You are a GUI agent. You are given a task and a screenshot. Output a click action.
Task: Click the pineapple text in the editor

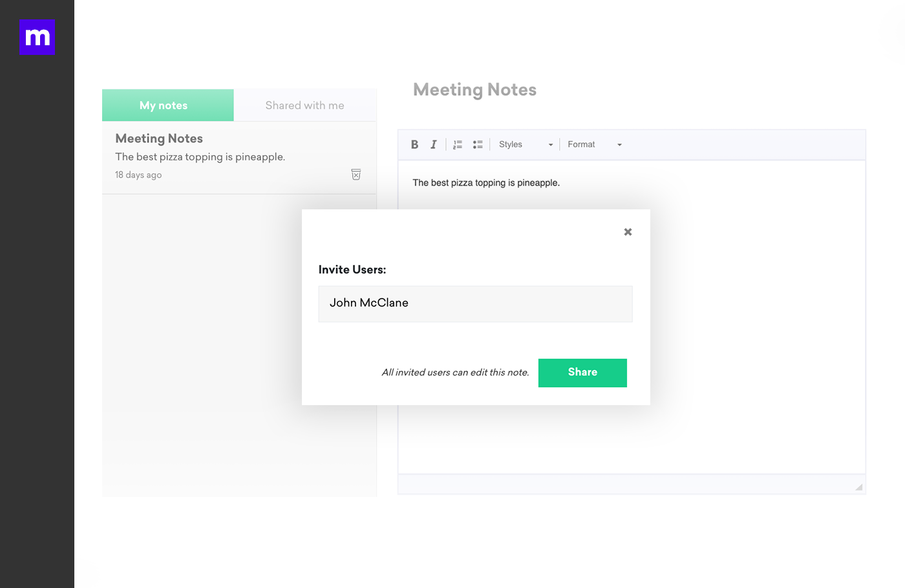tap(486, 183)
